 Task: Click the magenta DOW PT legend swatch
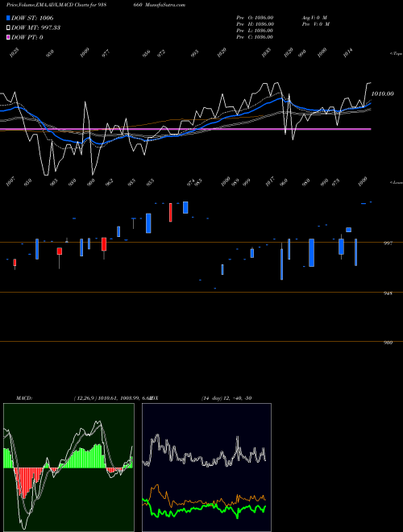9,37
